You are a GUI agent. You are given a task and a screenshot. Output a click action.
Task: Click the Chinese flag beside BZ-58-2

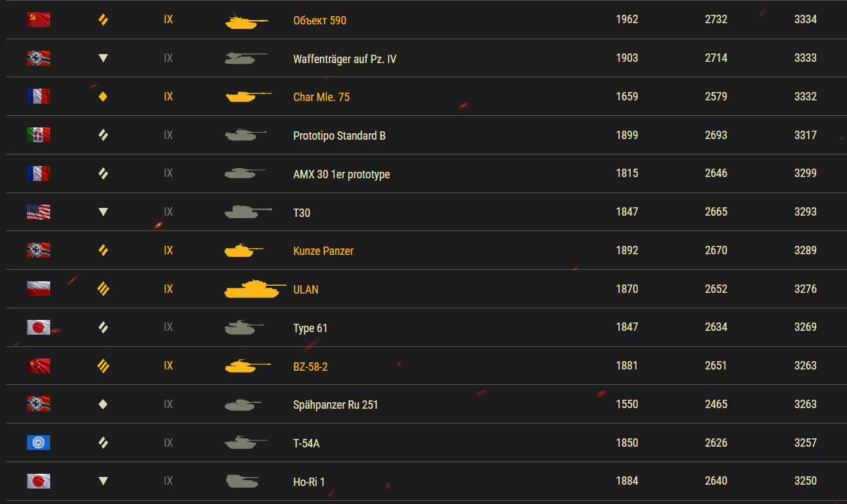[x=39, y=366]
